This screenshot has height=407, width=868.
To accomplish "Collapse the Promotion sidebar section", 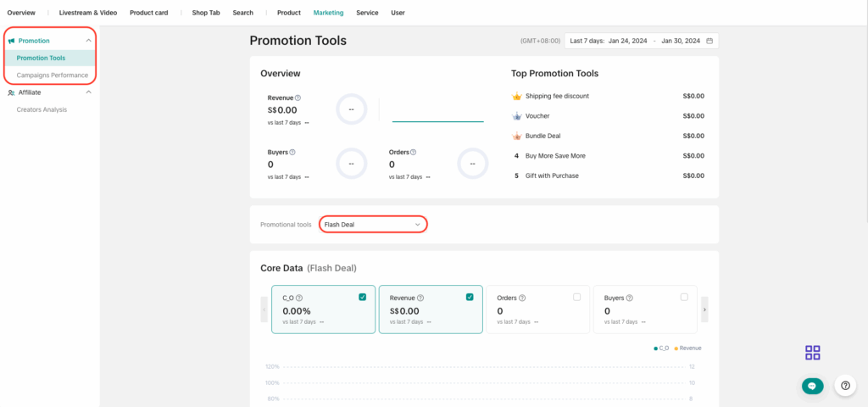I will coord(88,41).
